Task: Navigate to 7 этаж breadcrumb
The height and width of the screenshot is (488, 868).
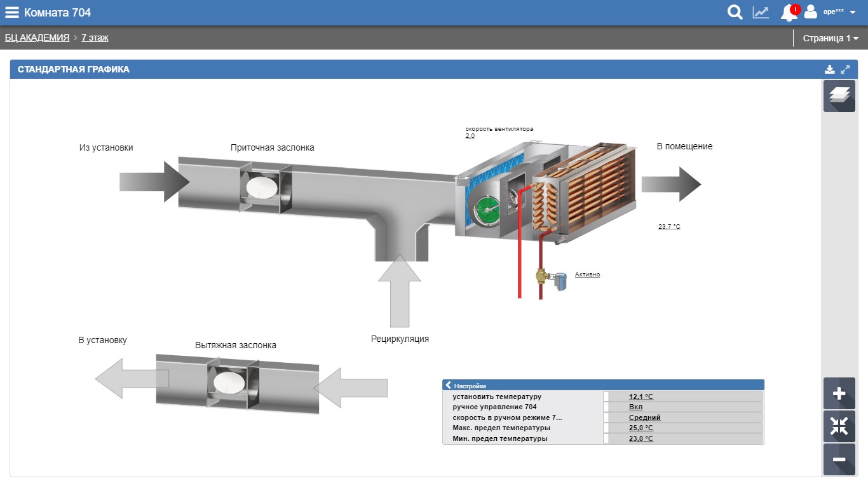Action: point(95,38)
